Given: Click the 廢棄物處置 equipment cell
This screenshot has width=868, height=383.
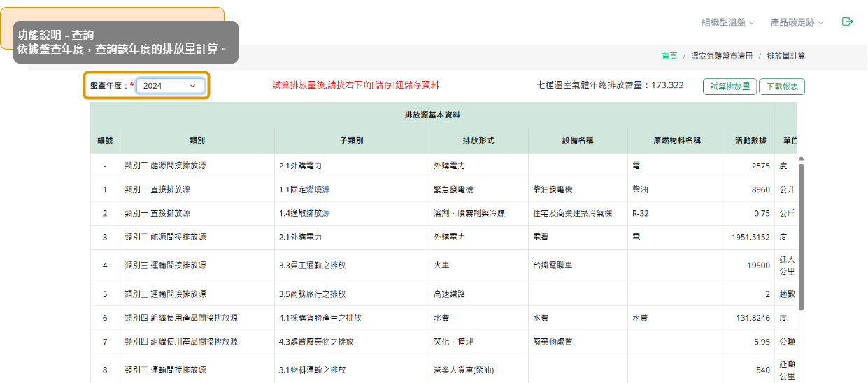Looking at the screenshot, I should click(553, 342).
